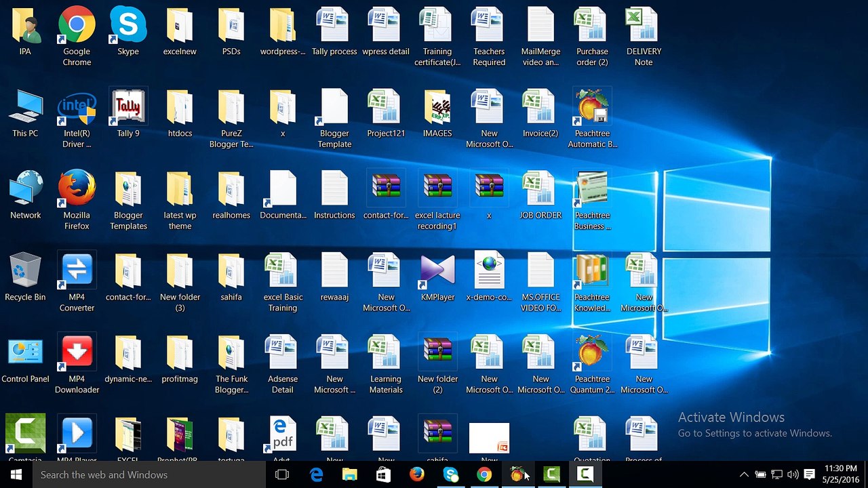
Task: Click Microsoft Edge in the taskbar
Action: pos(317,474)
